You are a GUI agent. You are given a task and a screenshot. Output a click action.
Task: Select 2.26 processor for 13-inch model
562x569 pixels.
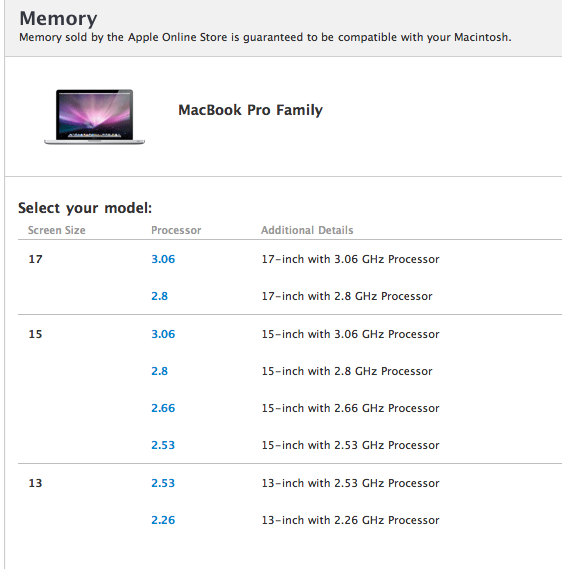163,520
